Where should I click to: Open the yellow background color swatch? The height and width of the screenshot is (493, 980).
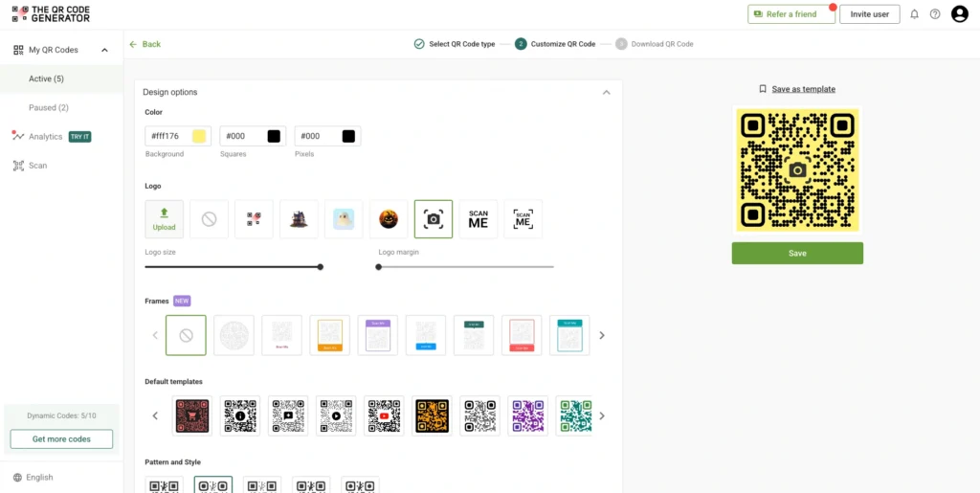[199, 136]
